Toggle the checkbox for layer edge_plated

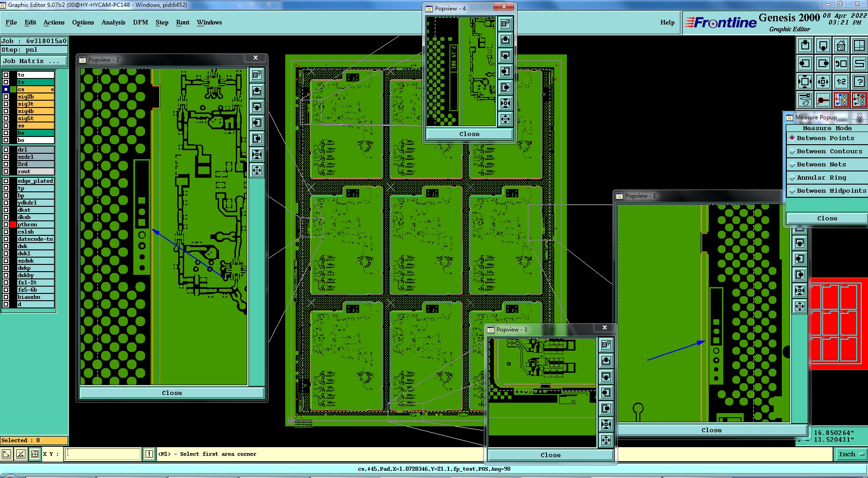[x=6, y=181]
